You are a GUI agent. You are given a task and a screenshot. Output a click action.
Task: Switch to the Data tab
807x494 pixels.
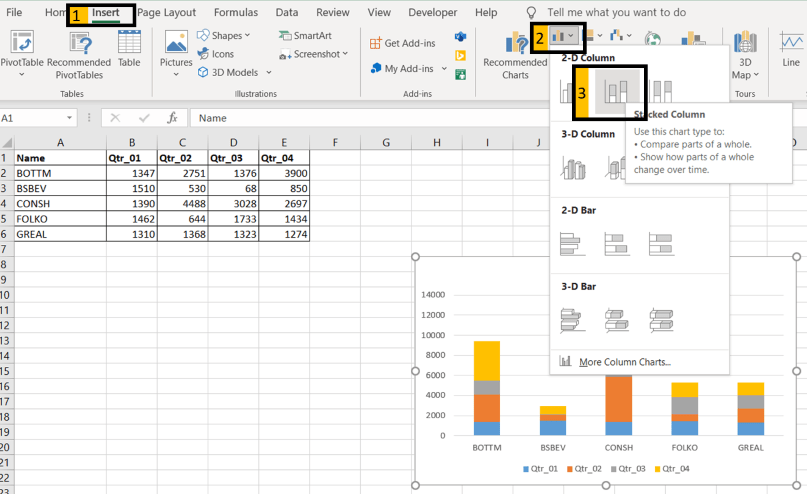287,12
